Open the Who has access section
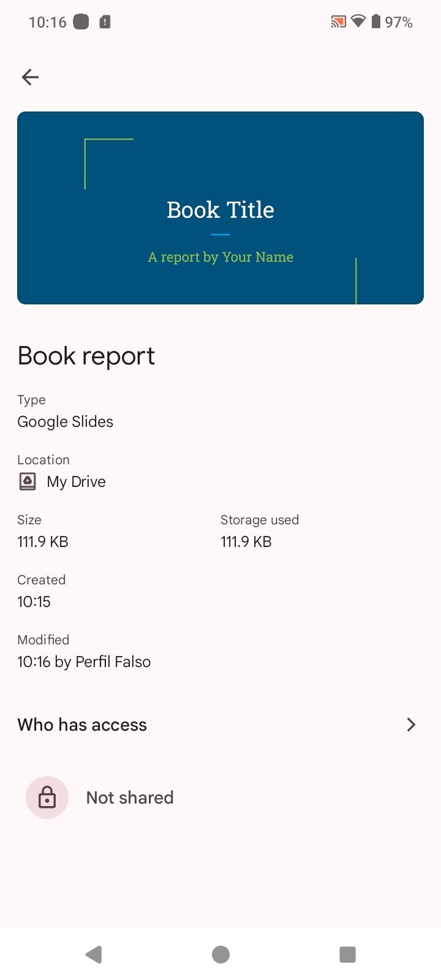 click(x=83, y=725)
